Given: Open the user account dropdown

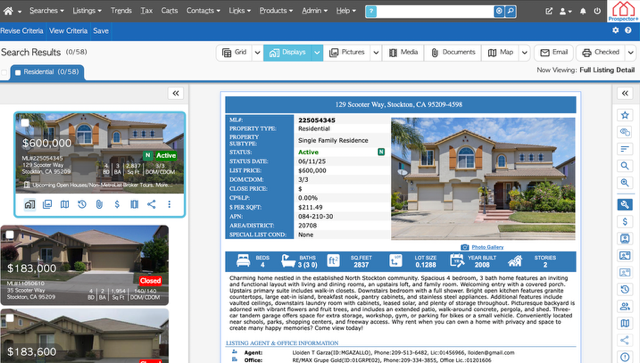Looking at the screenshot, I should click(x=565, y=11).
